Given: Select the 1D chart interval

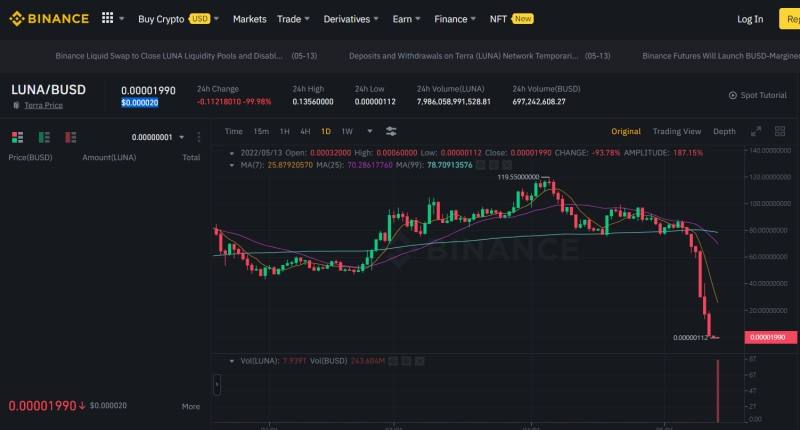Looking at the screenshot, I should (x=326, y=132).
